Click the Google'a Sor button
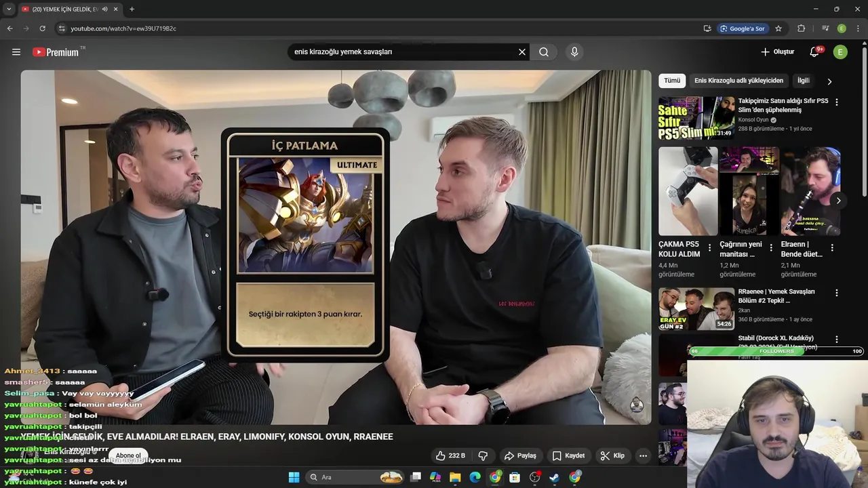868x488 pixels. [743, 28]
